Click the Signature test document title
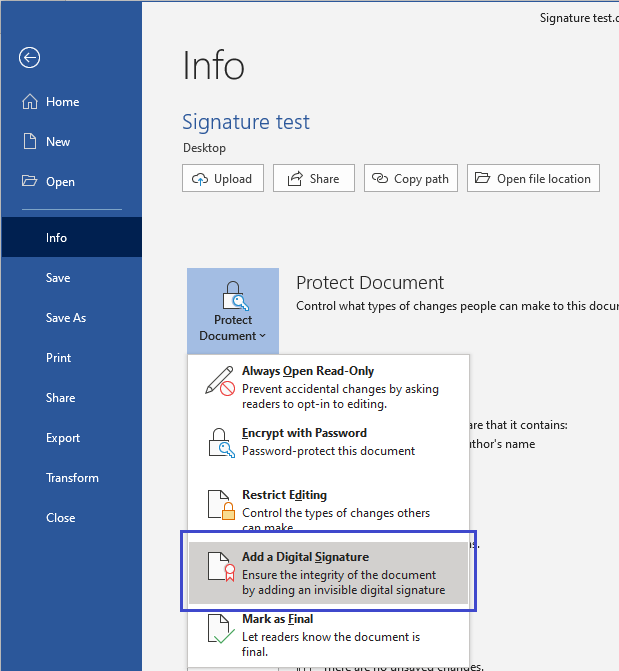 [246, 122]
